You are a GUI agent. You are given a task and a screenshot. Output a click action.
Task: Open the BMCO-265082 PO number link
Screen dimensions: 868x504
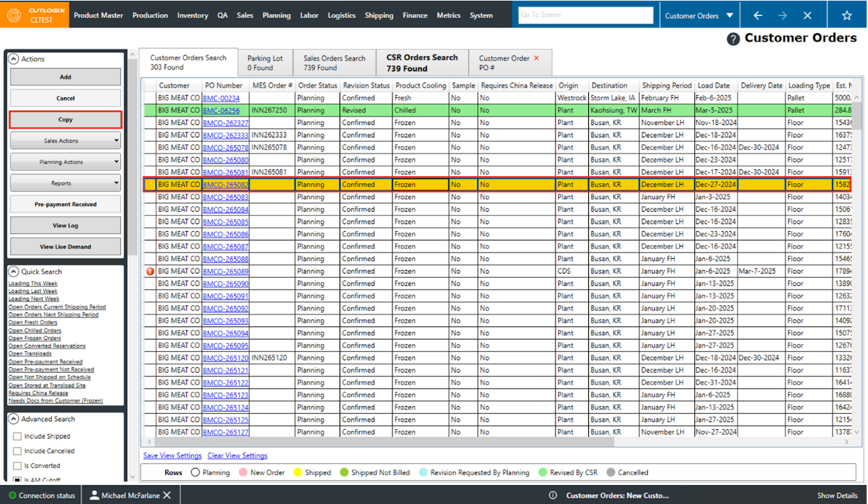pos(226,185)
